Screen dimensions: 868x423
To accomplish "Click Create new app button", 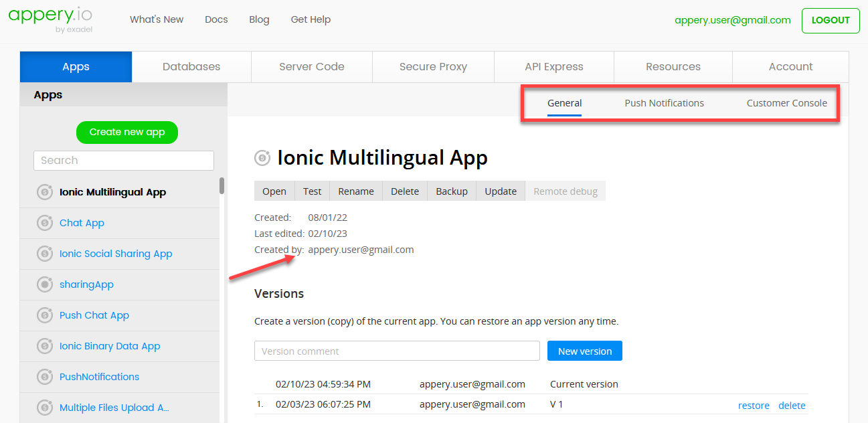I will pos(127,132).
